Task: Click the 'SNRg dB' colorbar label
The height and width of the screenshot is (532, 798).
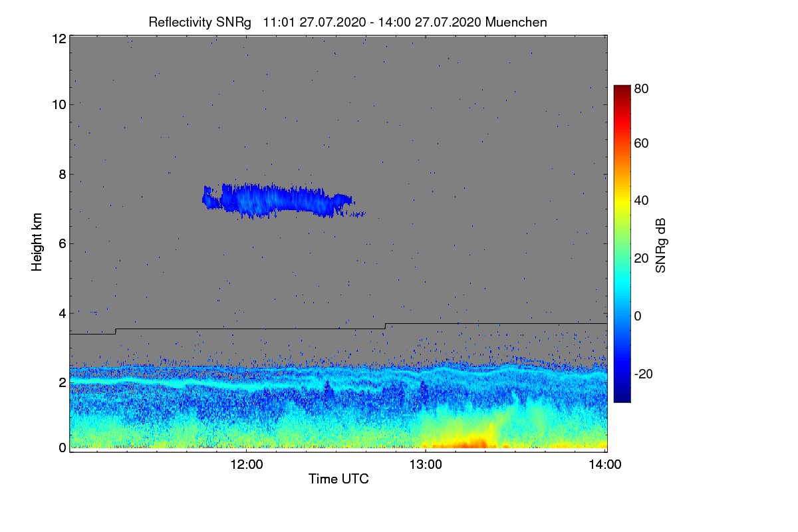Action: (661, 245)
